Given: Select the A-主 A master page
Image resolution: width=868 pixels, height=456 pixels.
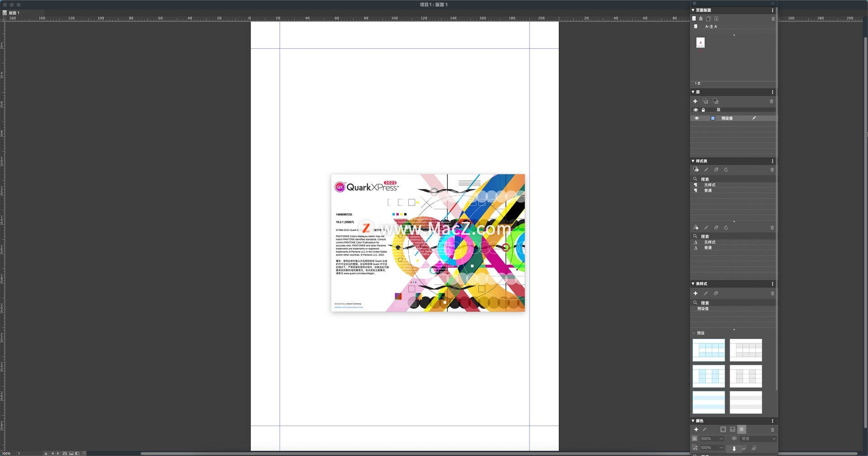Looking at the screenshot, I should tap(711, 27).
